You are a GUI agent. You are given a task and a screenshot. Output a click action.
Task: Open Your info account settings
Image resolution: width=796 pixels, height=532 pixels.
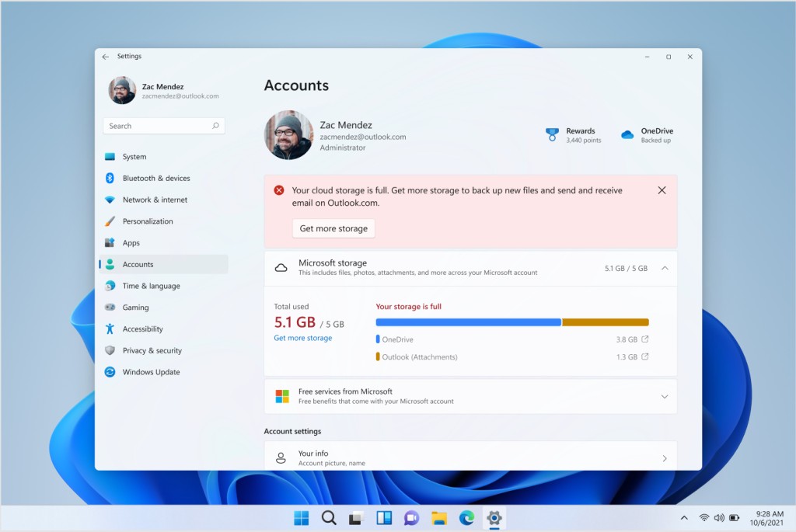pyautogui.click(x=470, y=457)
